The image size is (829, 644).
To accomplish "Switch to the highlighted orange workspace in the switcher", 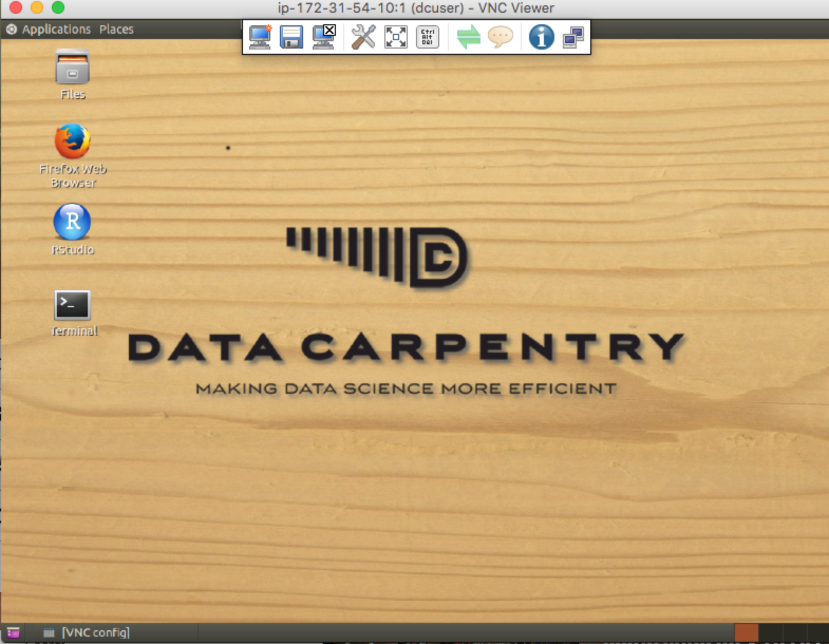I will pos(746,632).
